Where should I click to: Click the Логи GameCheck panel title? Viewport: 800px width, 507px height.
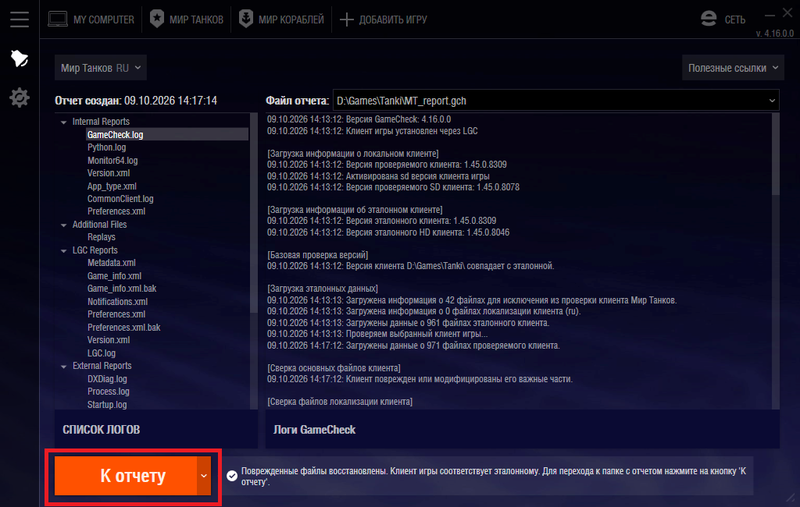[314, 429]
